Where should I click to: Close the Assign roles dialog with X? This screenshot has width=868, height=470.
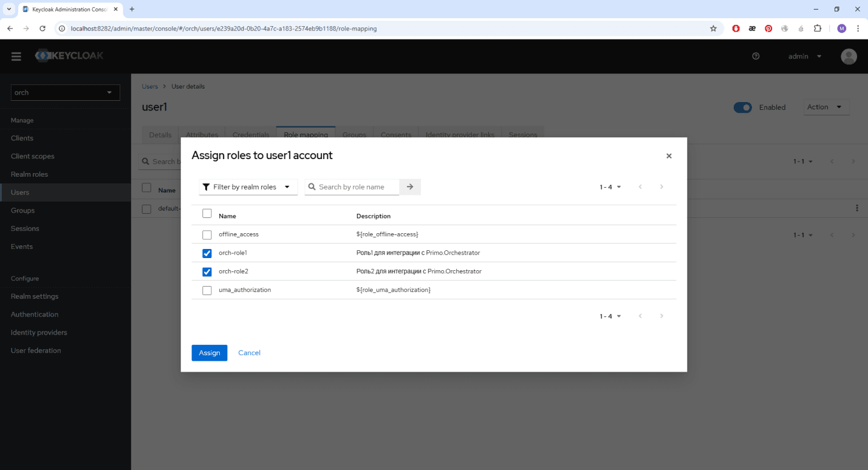669,156
